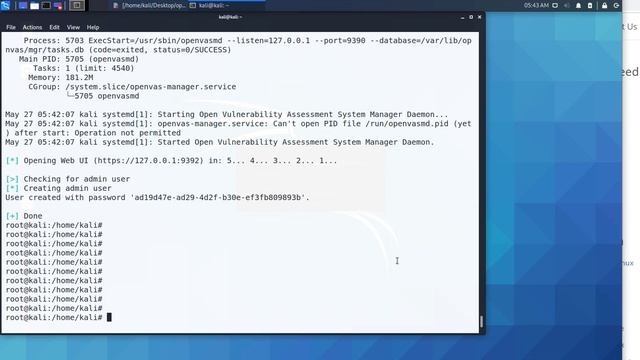Click the volume speaker tray icon

tap(567, 5)
